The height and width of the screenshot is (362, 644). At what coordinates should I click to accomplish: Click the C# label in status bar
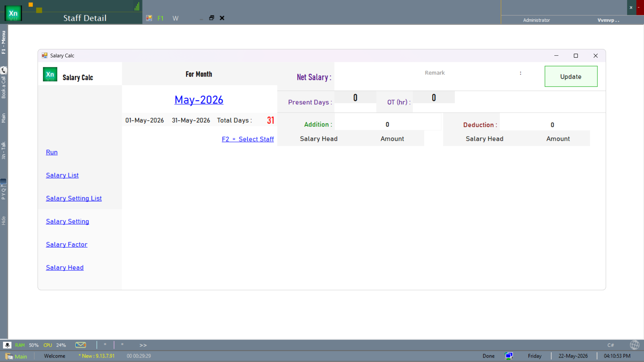(610, 345)
